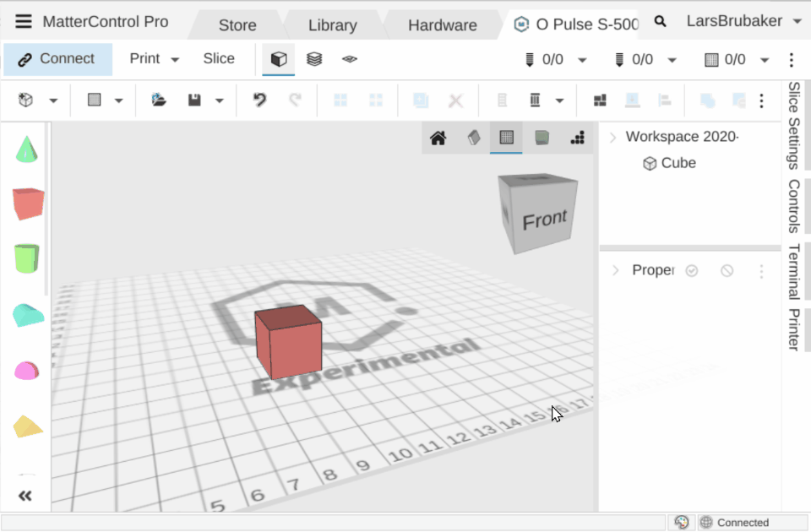Open the Hardware tab

pyautogui.click(x=442, y=25)
